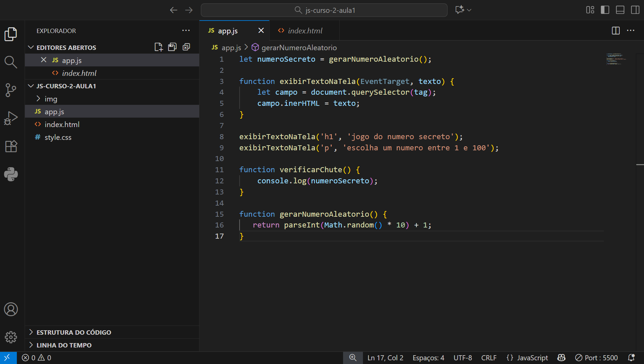
Task: Split the editor to the right
Action: click(615, 31)
